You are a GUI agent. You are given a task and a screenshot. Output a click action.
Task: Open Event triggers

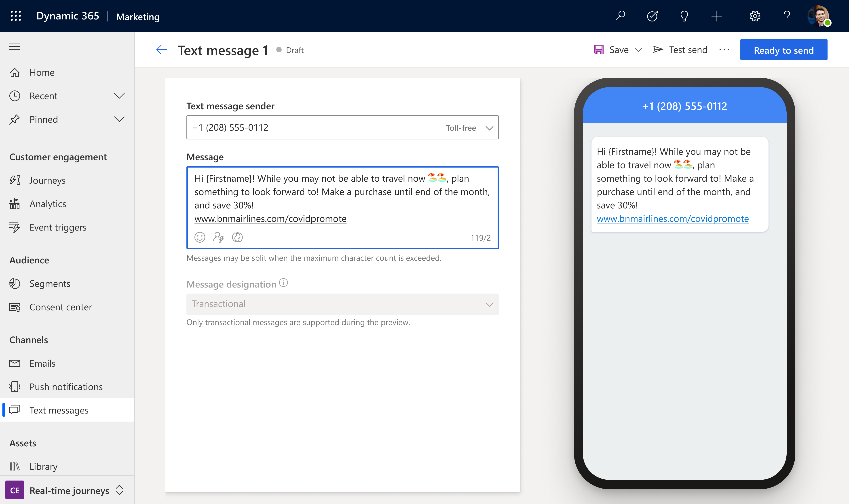pos(58,227)
